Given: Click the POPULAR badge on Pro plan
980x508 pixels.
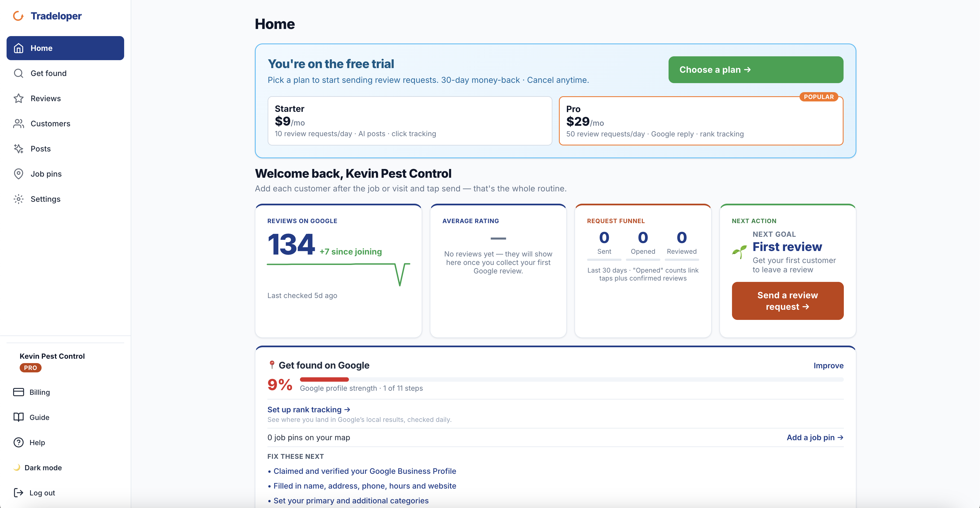Looking at the screenshot, I should tap(818, 97).
